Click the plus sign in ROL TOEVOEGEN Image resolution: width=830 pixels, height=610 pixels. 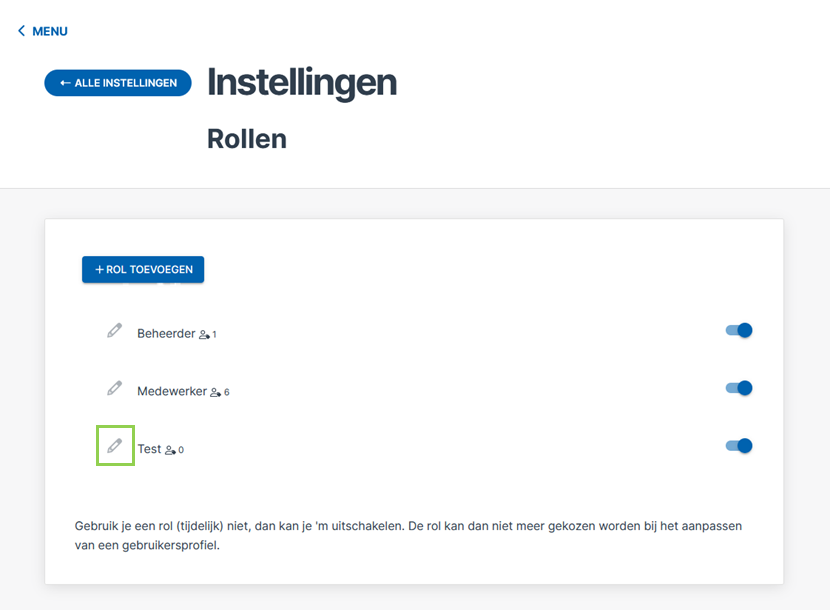(99, 270)
